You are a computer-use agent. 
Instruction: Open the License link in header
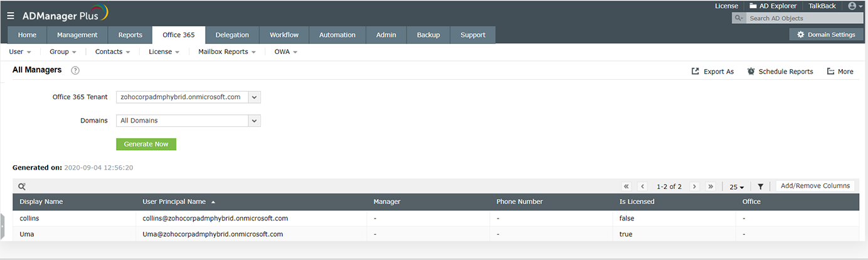coord(726,6)
